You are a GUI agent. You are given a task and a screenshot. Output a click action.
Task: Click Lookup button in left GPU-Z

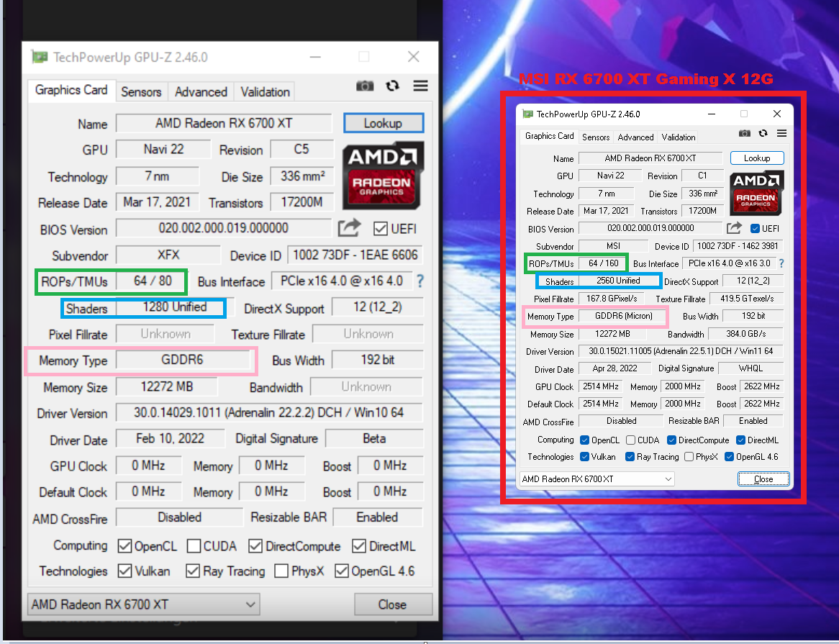point(384,123)
